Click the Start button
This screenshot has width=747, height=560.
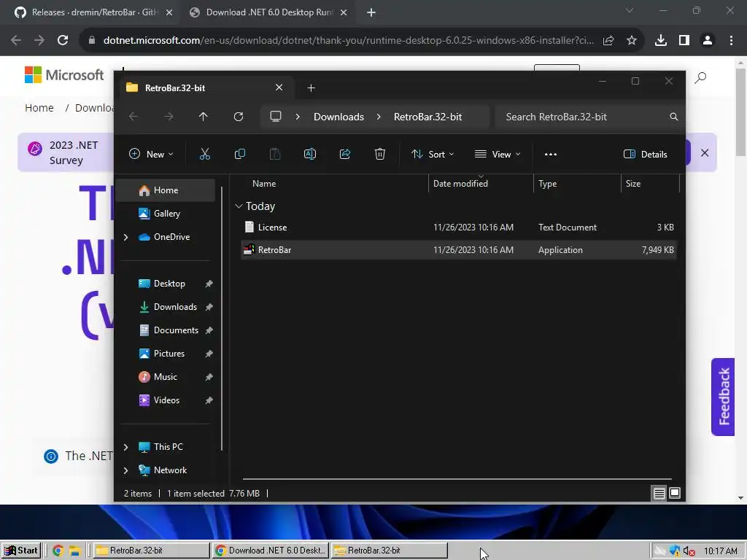(x=21, y=551)
